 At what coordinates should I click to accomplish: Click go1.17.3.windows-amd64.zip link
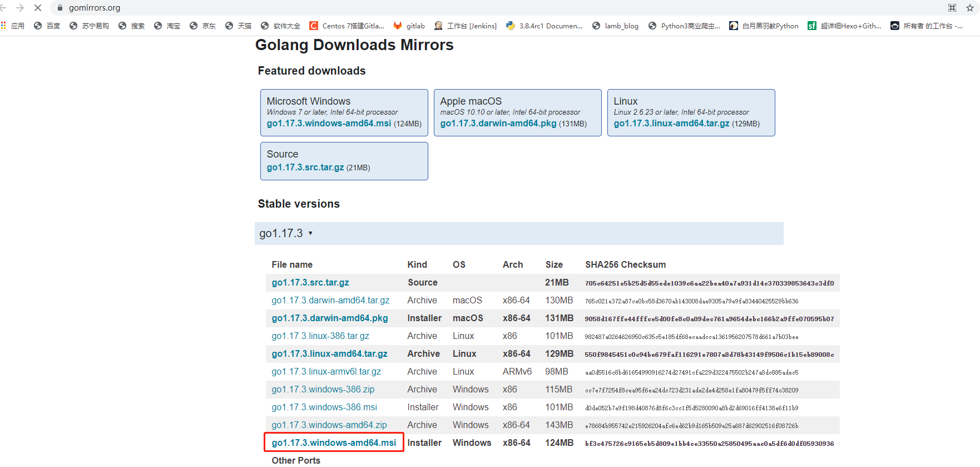[329, 425]
